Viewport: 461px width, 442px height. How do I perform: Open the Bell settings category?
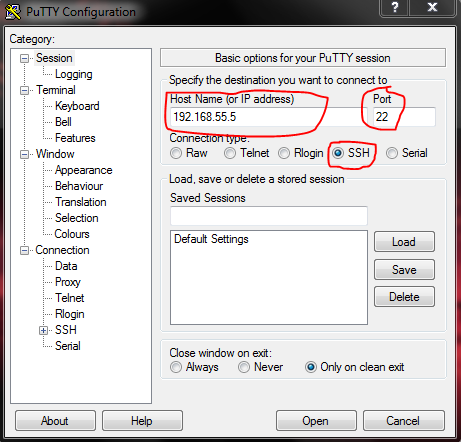click(63, 122)
